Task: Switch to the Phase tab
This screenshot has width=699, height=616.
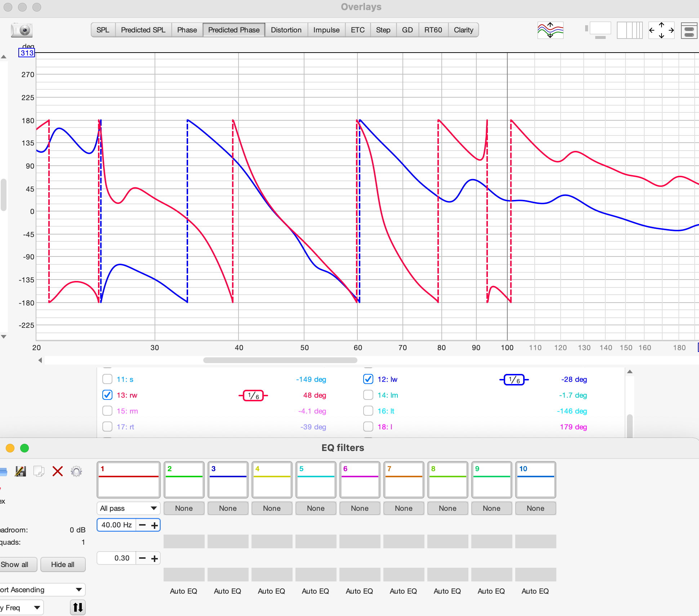Action: pos(187,30)
